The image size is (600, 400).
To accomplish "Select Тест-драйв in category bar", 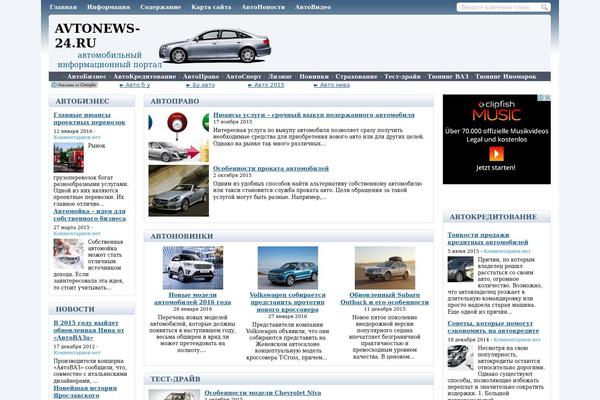I will tap(402, 77).
